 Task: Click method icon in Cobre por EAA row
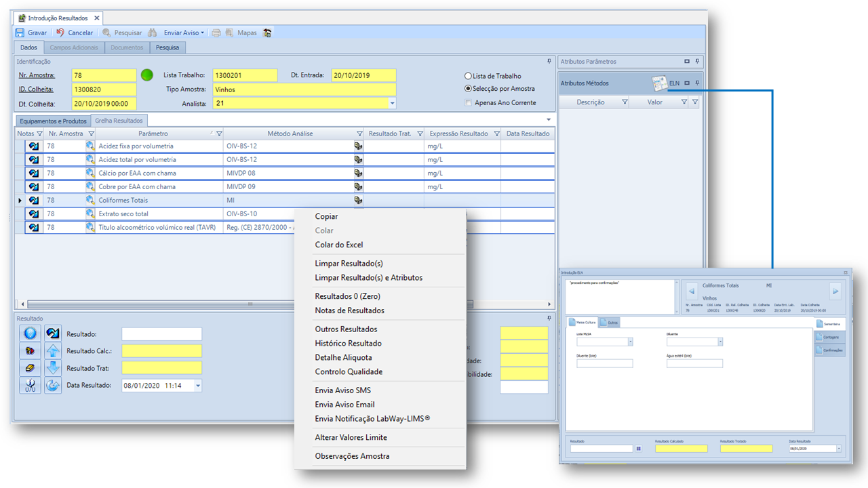[x=358, y=186]
